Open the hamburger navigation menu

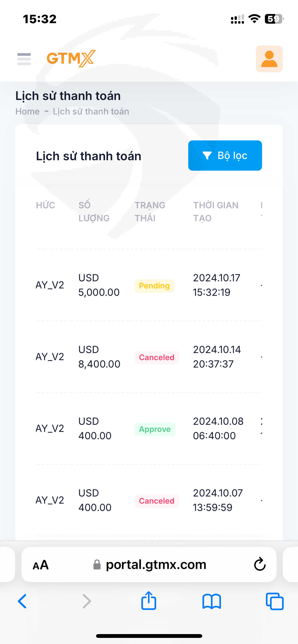(x=24, y=59)
